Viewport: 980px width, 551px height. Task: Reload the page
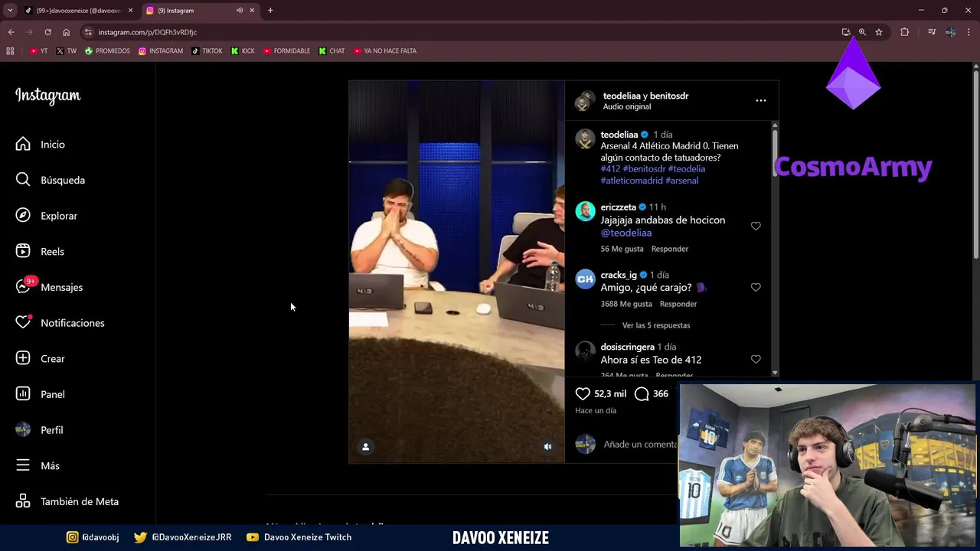tap(47, 32)
